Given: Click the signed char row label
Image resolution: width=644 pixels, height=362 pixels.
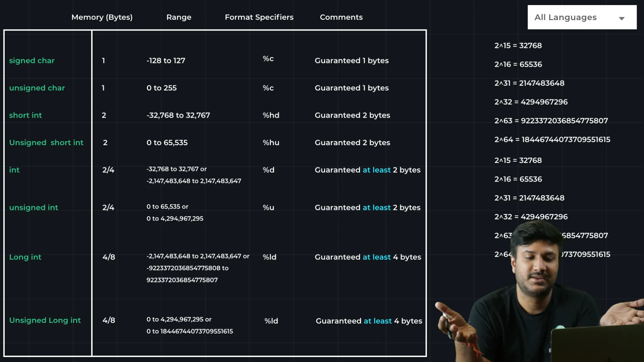Looking at the screenshot, I should tap(32, 61).
